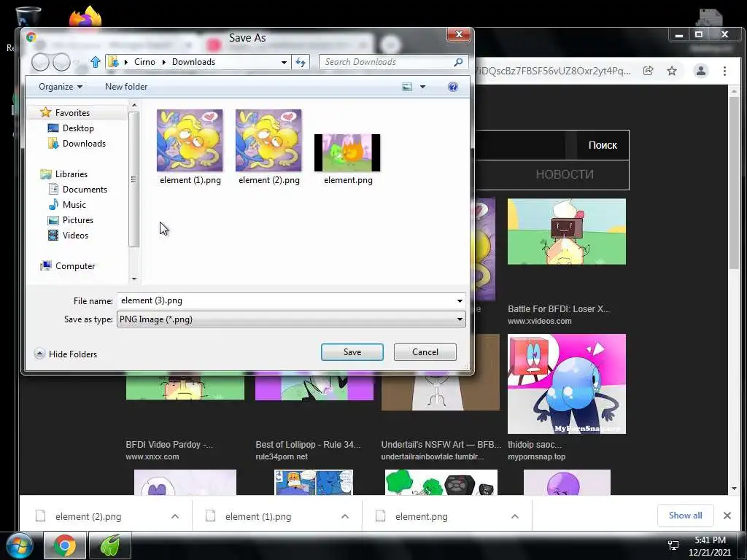Click the Up one level arrow icon
Screen dimensions: 747x560
coord(96,62)
